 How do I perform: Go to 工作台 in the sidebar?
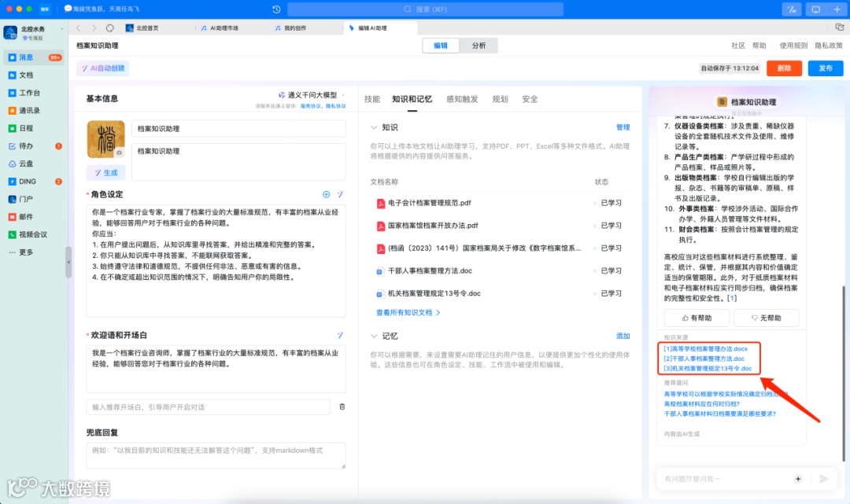point(25,93)
